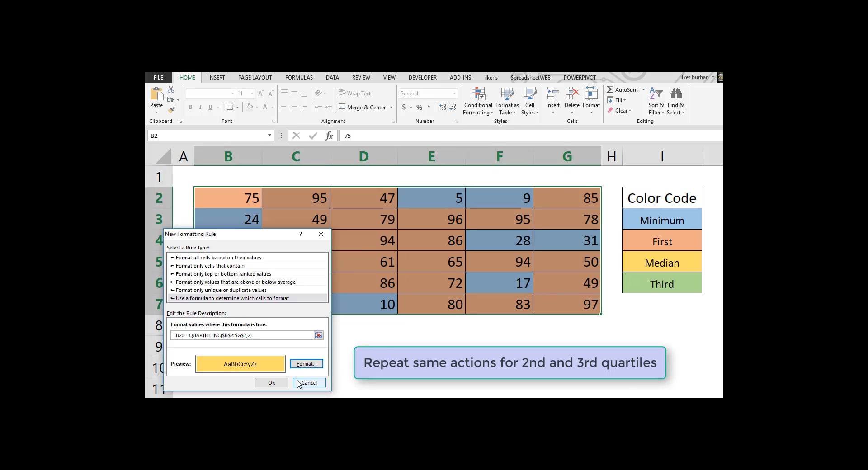Toggle Wrap Text for selected cells
Screen dimensions: 868x470
point(355,93)
